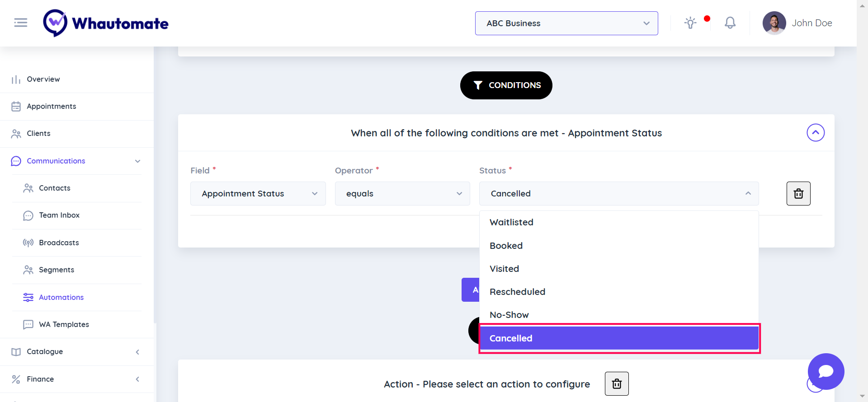Close the Status dropdown showing Cancelled
This screenshot has width=868, height=402.
tap(618, 194)
